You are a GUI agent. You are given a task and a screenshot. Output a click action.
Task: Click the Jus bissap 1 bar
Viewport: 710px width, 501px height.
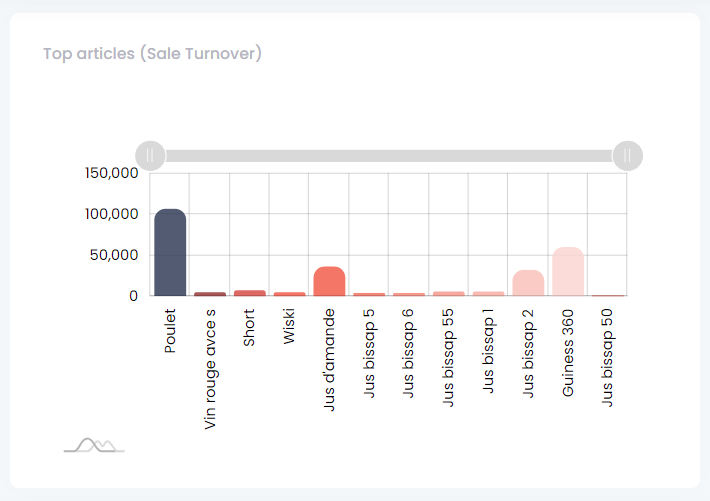[x=488, y=294]
